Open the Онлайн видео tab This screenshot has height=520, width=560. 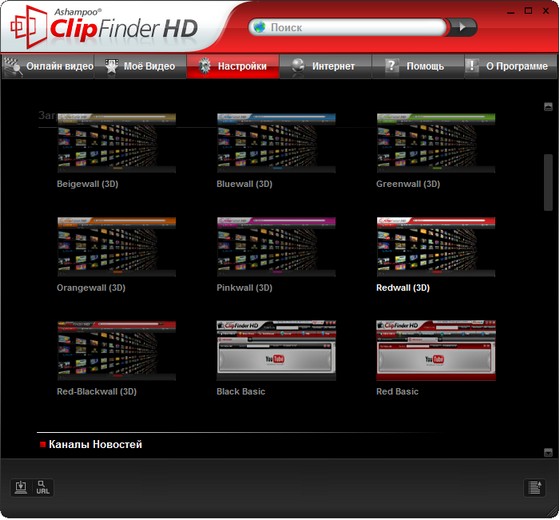point(48,66)
